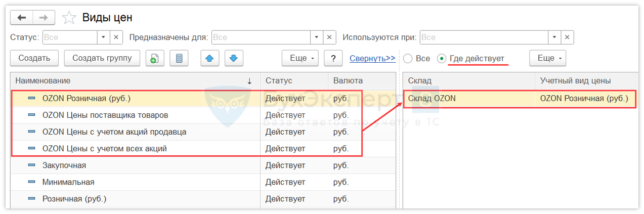Add Виды цен to favorites star
This screenshot has width=644, height=214.
pos(69,18)
